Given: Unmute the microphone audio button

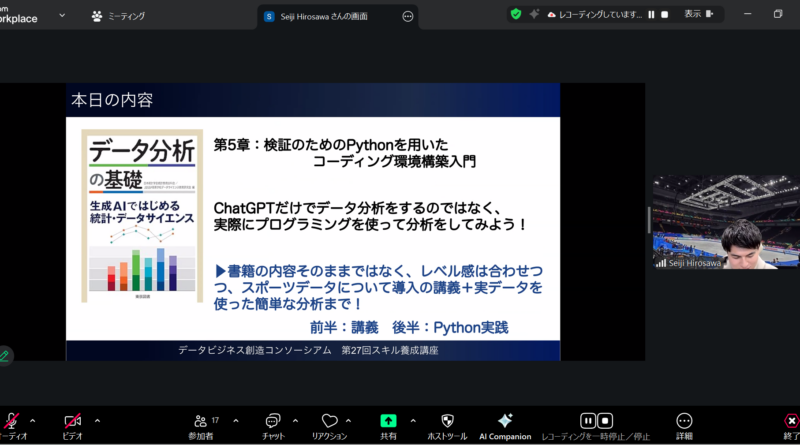Looking at the screenshot, I should 11,422.
